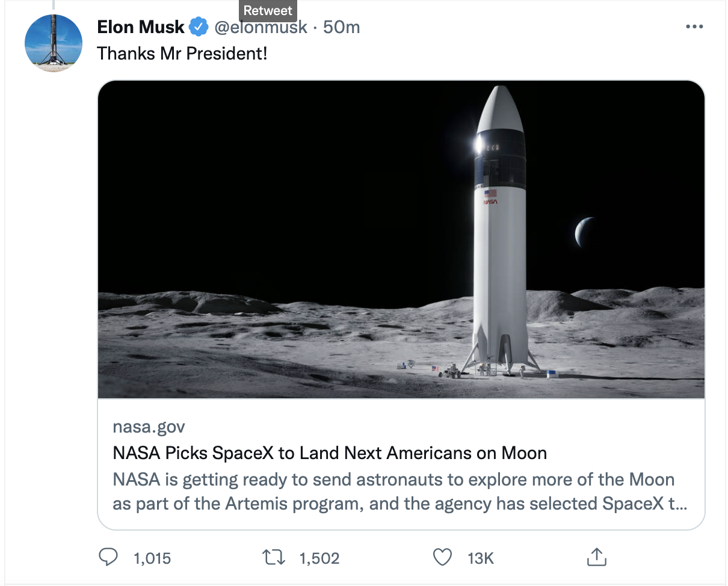This screenshot has width=728, height=586.
Task: Click the 1,015 replies count
Action: point(152,558)
